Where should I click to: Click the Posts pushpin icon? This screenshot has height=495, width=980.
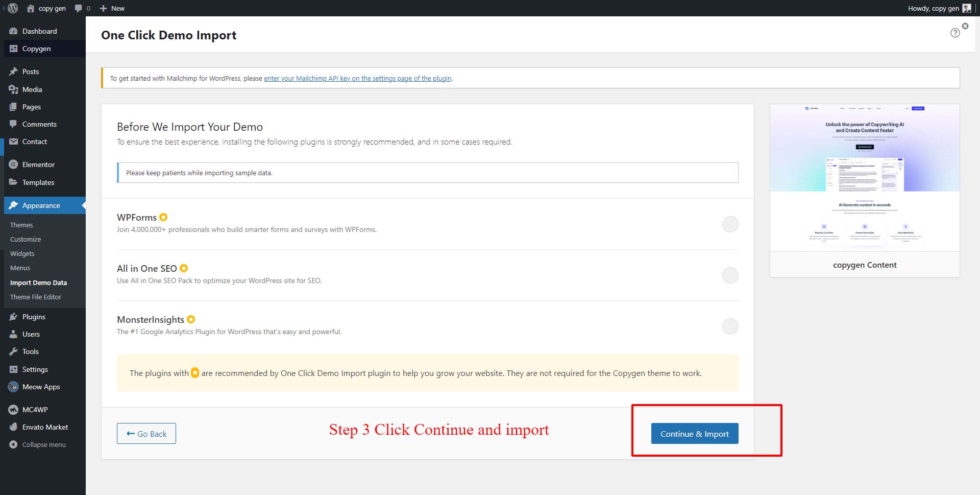(13, 72)
